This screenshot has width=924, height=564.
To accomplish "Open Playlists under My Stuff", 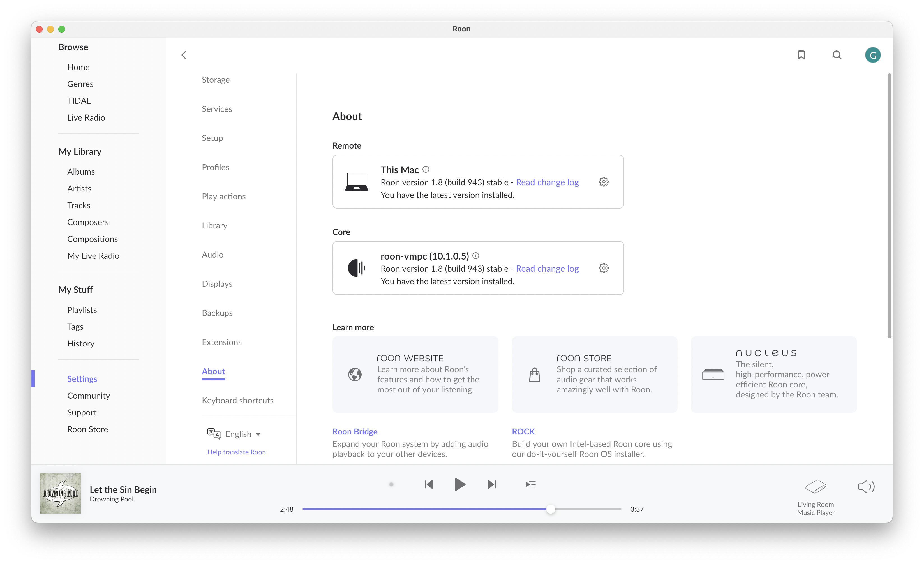I will pos(82,310).
